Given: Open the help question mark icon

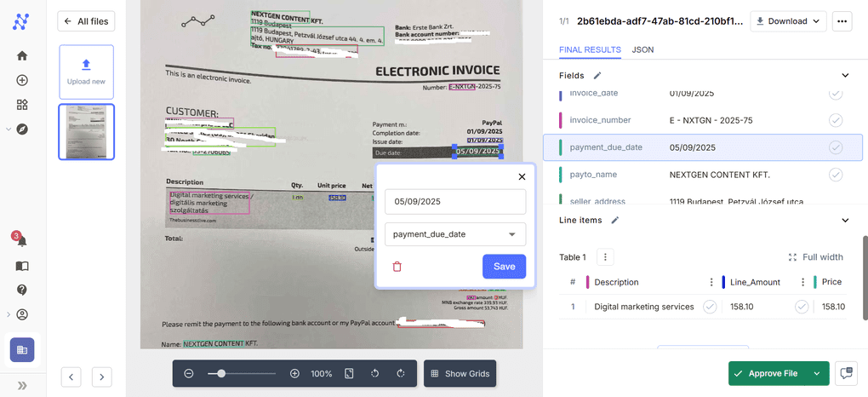Looking at the screenshot, I should pos(22,290).
